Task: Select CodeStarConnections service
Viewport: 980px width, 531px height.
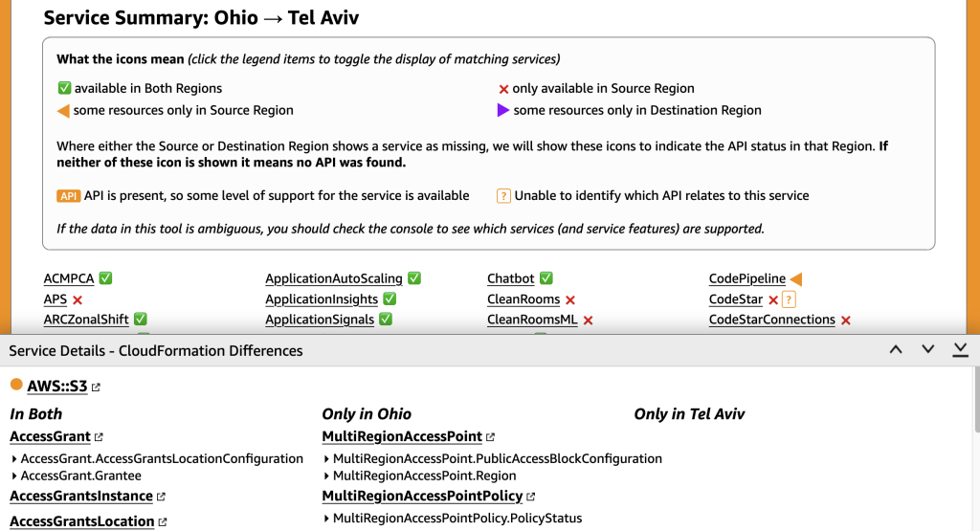Action: pyautogui.click(x=772, y=320)
